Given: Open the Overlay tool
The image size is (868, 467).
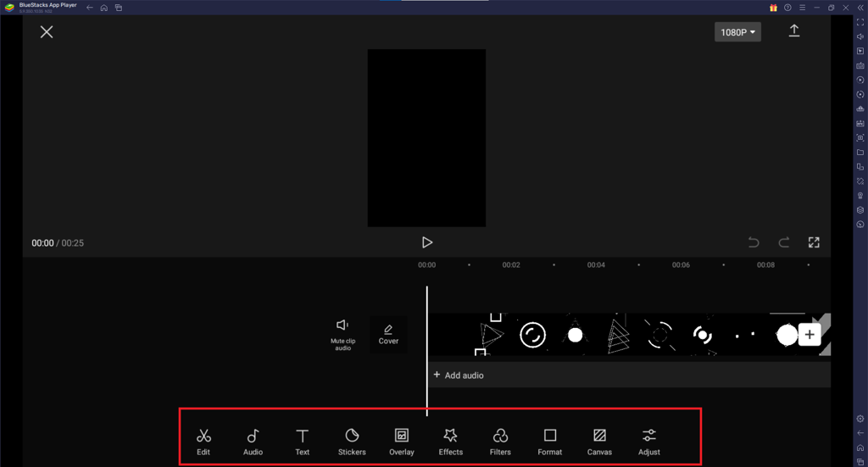Looking at the screenshot, I should coord(402,440).
